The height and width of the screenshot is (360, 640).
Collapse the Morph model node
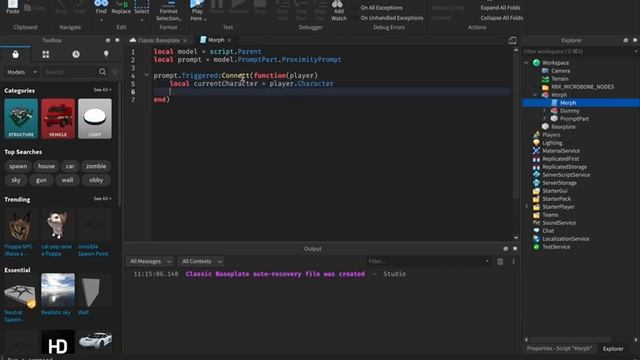click(535, 95)
